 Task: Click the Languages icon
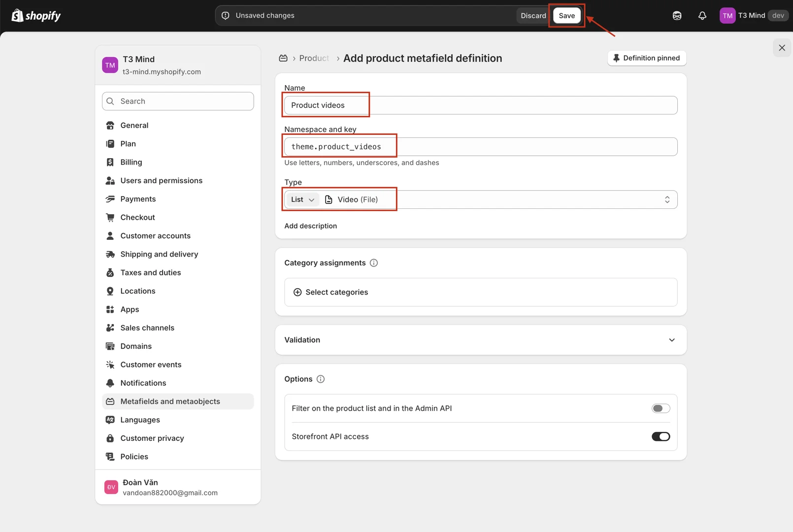coord(110,420)
